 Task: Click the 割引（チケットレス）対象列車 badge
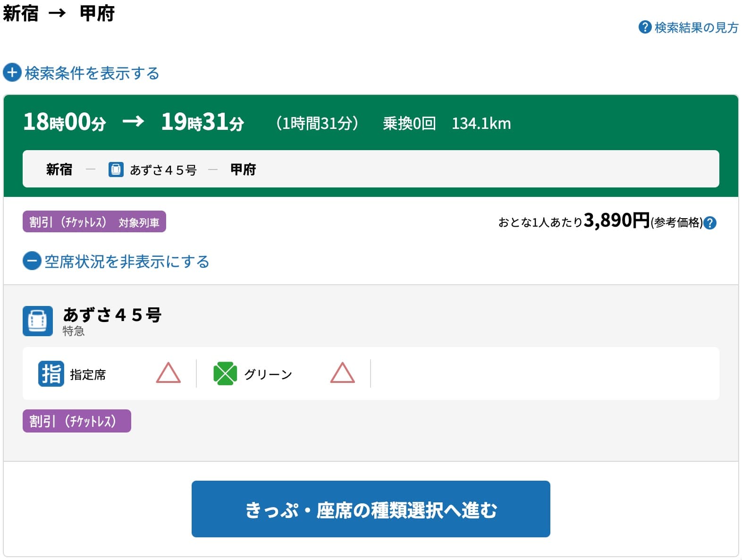tap(94, 221)
